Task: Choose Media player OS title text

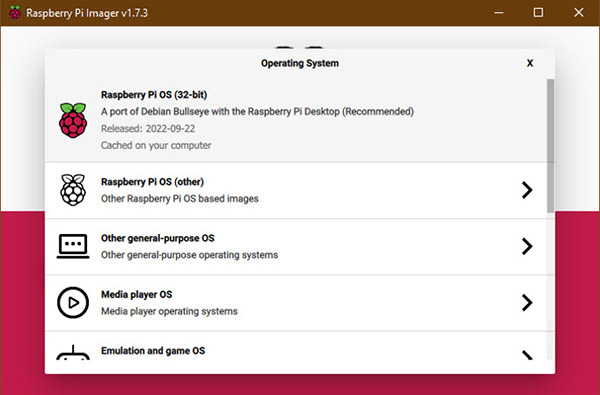Action: click(137, 294)
